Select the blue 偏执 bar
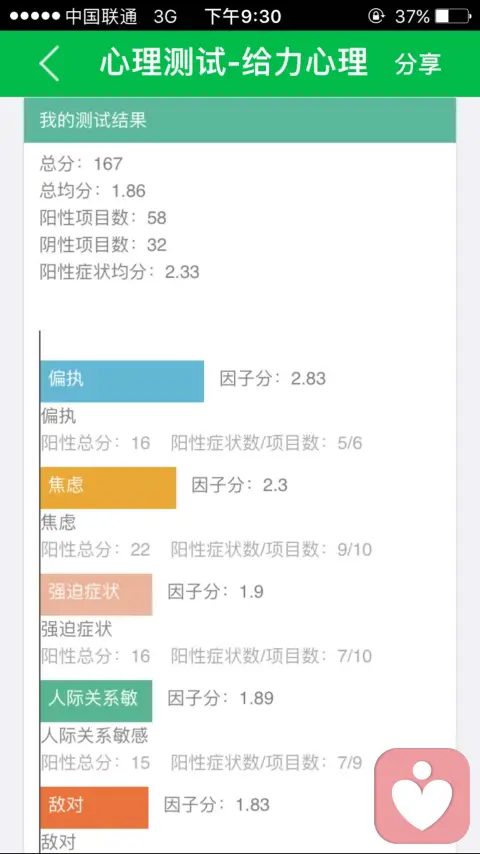 tap(122, 381)
